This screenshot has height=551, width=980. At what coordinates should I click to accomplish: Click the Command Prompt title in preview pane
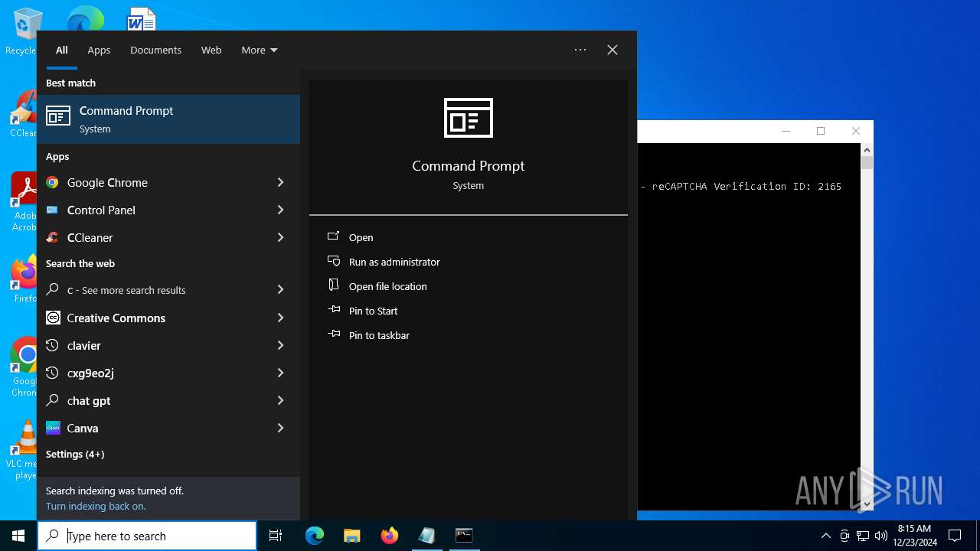(469, 165)
